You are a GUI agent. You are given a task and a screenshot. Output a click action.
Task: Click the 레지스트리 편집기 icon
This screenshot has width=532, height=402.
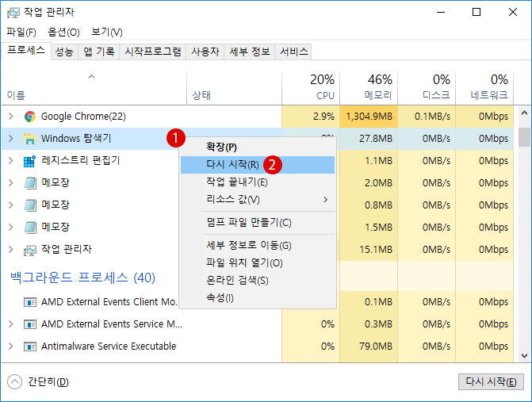click(30, 161)
